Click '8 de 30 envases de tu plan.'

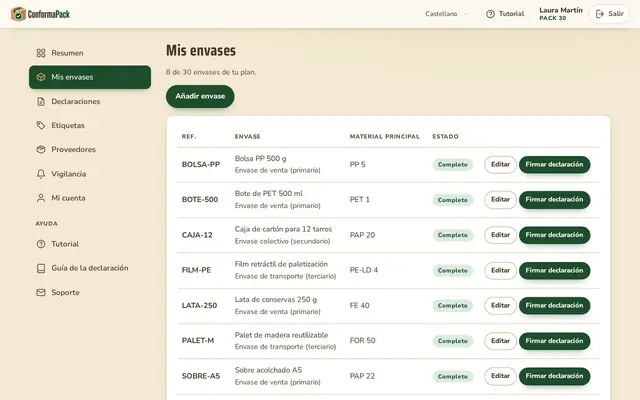click(x=211, y=72)
